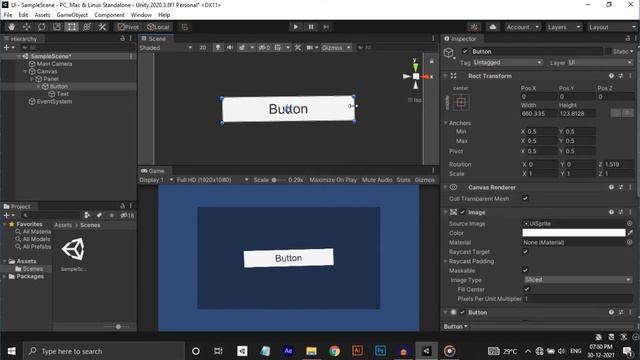This screenshot has height=360, width=640.
Task: Open Collab services icon
Action: 474,27
